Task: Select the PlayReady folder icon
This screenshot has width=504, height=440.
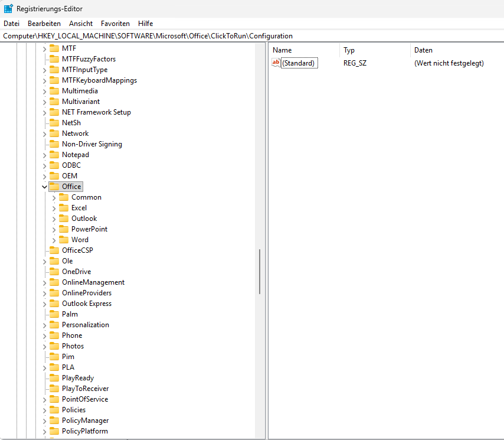Action: tap(54, 377)
